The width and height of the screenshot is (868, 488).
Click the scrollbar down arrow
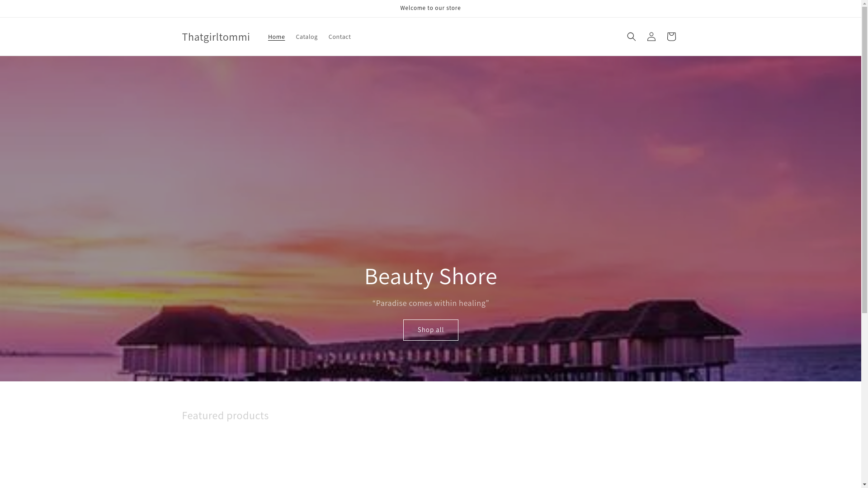tap(864, 485)
